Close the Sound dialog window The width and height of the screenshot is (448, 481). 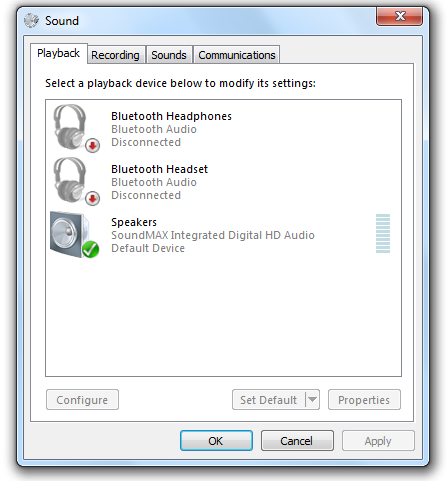pyautogui.click(x=399, y=16)
